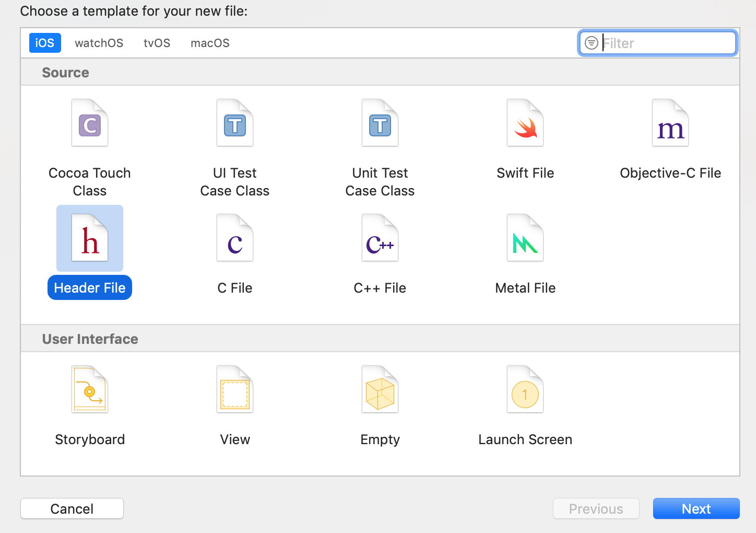Focus the Filter text field
The height and width of the screenshot is (533, 756).
[x=658, y=43]
